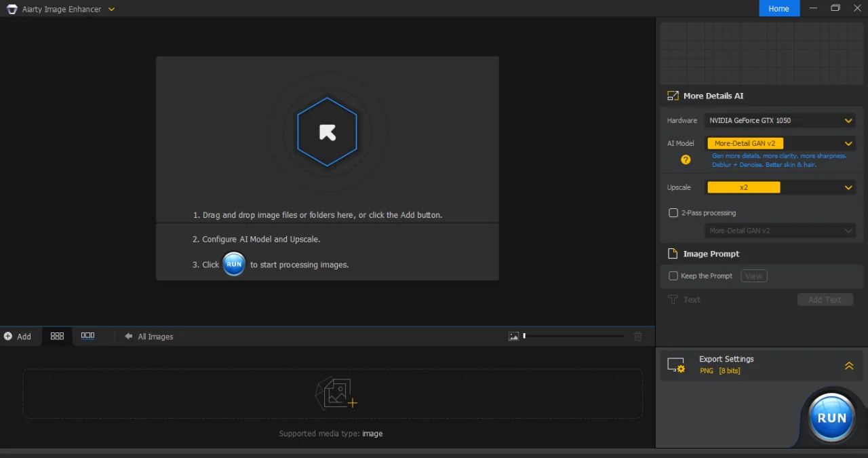The height and width of the screenshot is (458, 868).
Task: Open the AI Model dropdown
Action: click(780, 143)
